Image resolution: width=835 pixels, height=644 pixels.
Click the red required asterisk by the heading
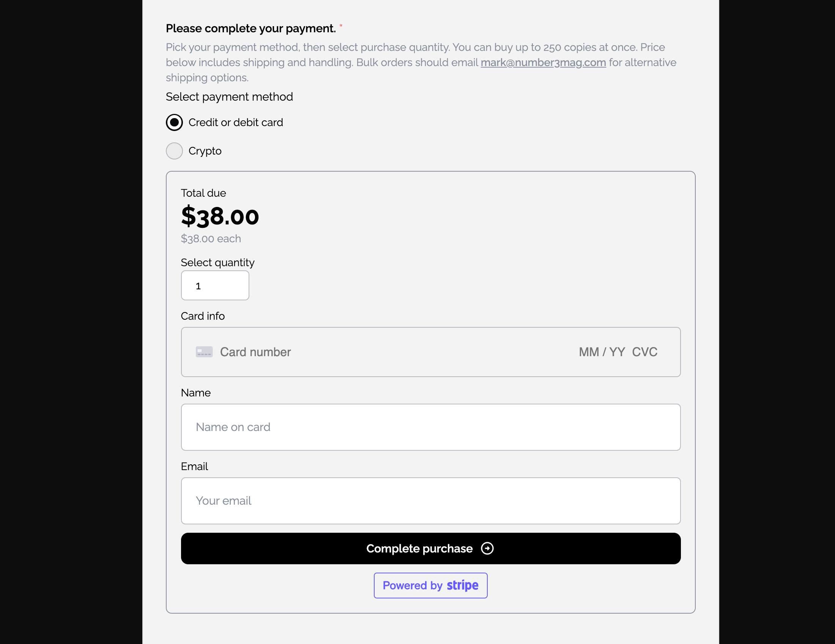[341, 26]
